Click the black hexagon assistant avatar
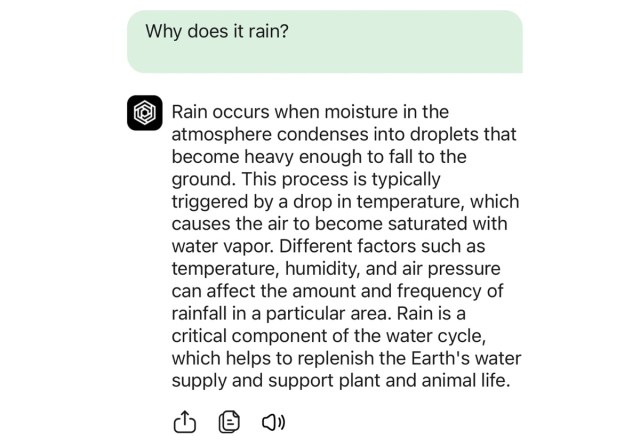The image size is (640, 447). [144, 112]
